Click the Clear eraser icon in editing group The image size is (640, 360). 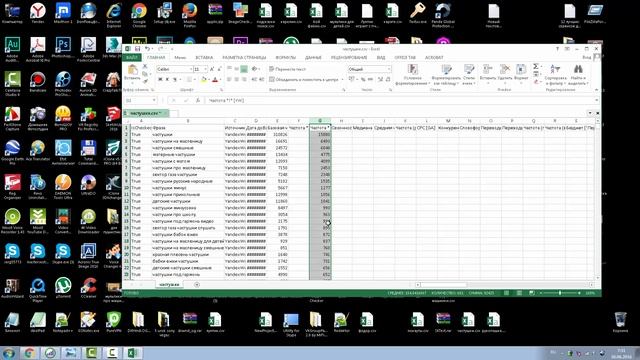536,82
